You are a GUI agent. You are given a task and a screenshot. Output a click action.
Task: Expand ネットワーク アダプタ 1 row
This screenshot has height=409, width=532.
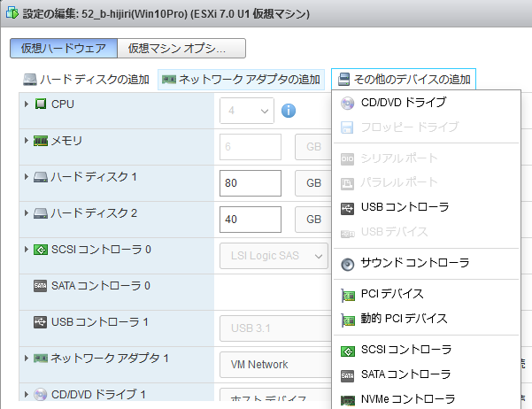(27, 358)
